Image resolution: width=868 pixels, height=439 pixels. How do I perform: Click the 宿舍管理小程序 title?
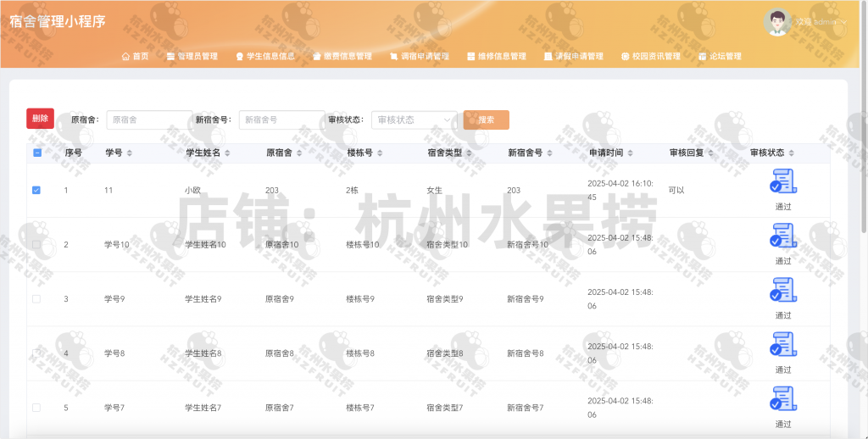pyautogui.click(x=58, y=21)
